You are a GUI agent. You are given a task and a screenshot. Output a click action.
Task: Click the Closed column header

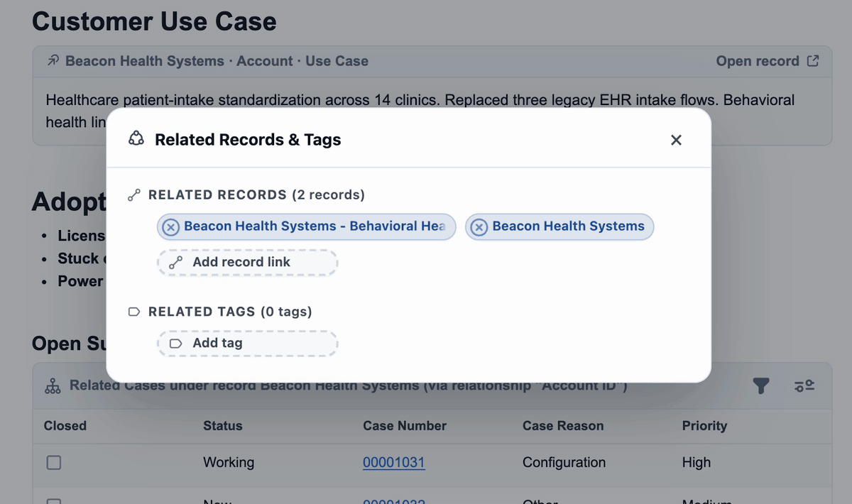[x=65, y=426]
